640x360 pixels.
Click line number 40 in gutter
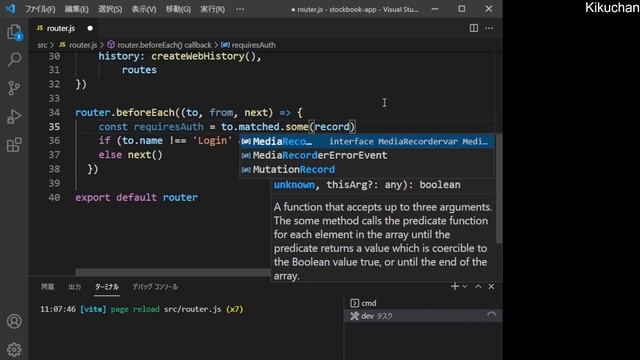tap(54, 197)
